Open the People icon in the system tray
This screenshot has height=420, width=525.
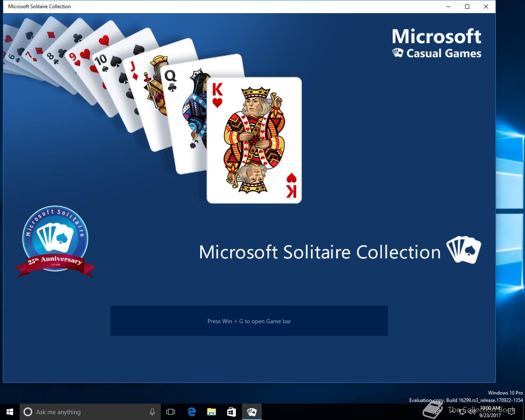438,412
